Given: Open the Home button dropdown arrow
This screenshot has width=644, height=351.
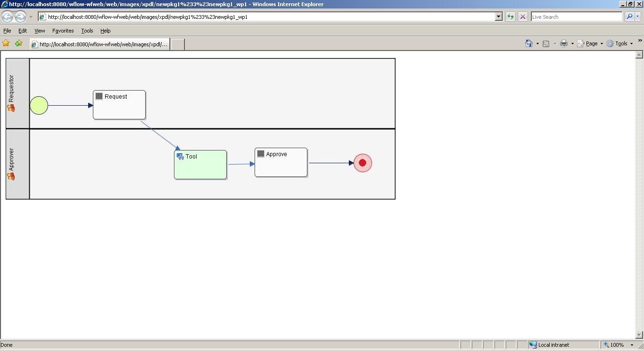Looking at the screenshot, I should click(x=537, y=44).
